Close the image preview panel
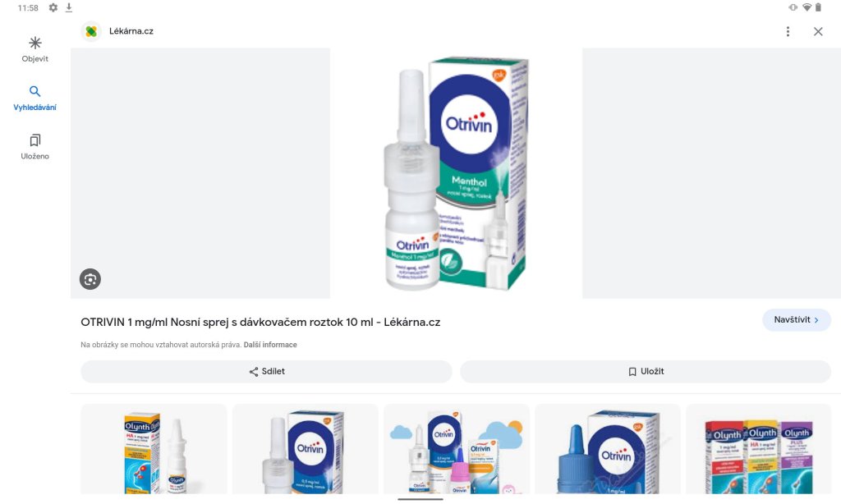This screenshot has height=504, width=841. tap(817, 32)
